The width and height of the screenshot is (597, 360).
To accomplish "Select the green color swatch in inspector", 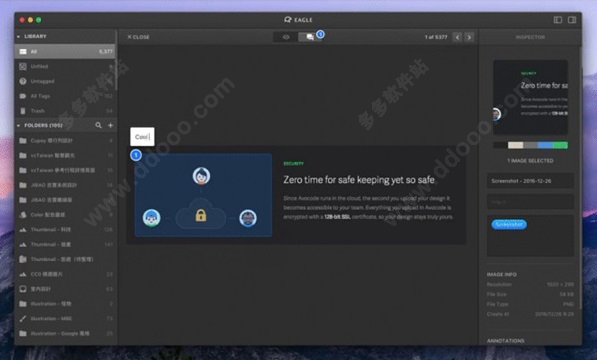I will (560, 145).
